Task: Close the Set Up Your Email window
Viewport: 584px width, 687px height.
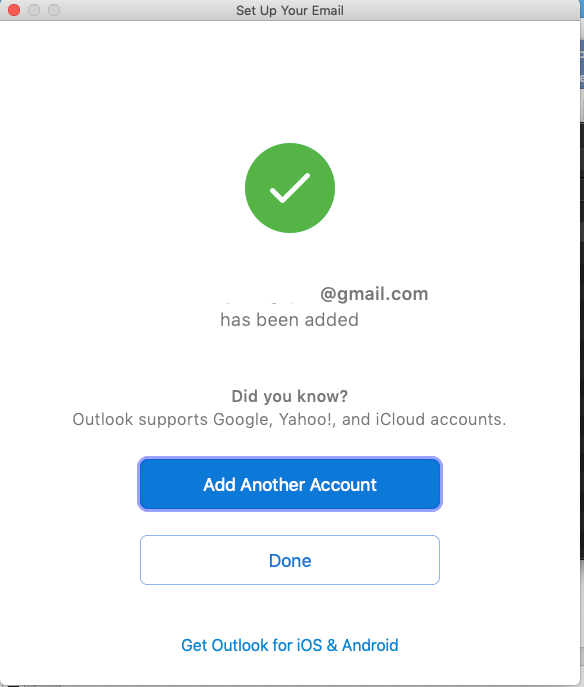Action: 14,10
